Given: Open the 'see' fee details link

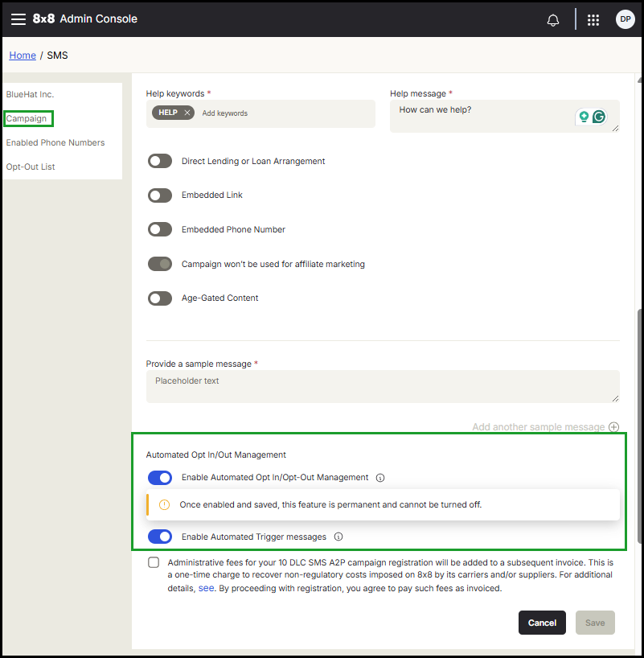Looking at the screenshot, I should click(206, 588).
